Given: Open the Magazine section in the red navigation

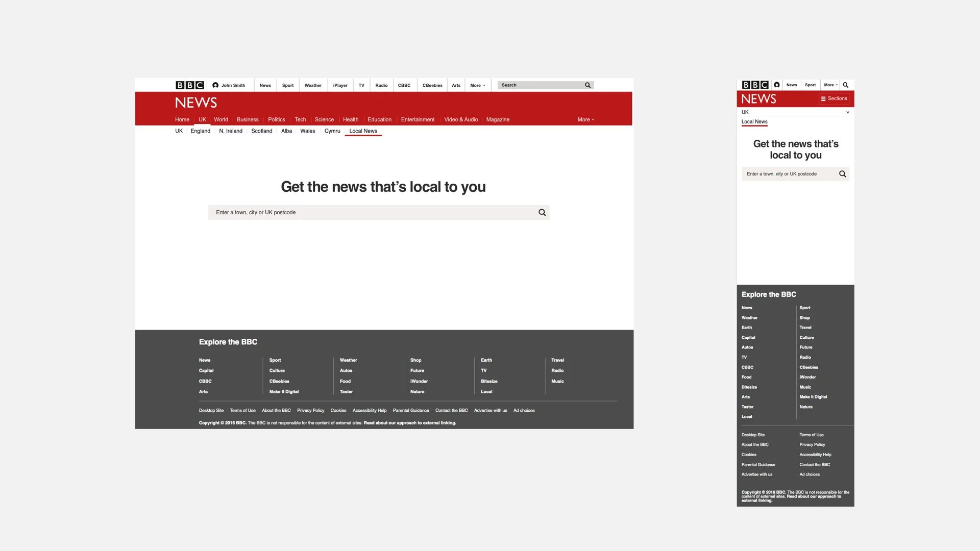Looking at the screenshot, I should coord(498,119).
